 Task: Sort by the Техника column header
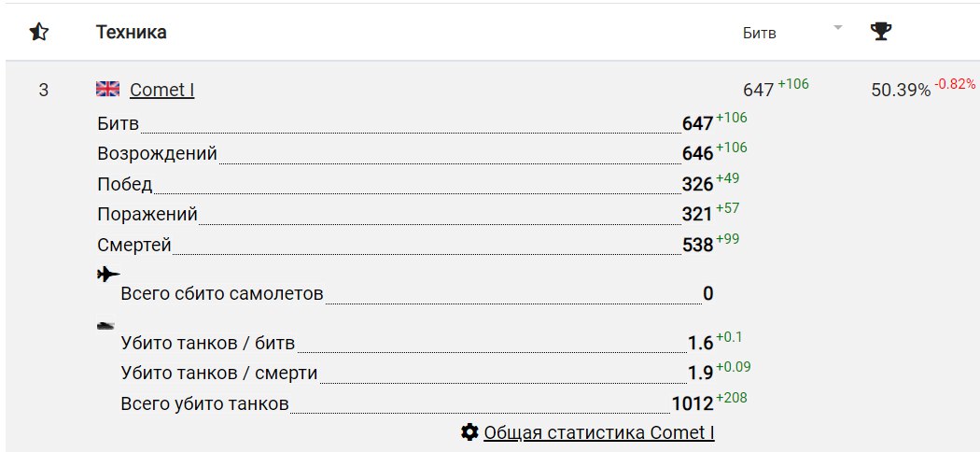coord(131,33)
